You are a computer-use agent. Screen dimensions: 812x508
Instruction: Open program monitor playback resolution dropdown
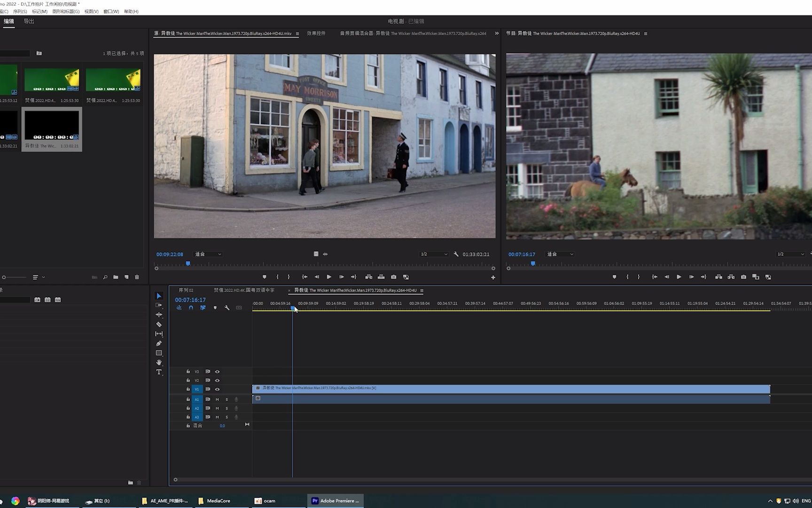791,254
